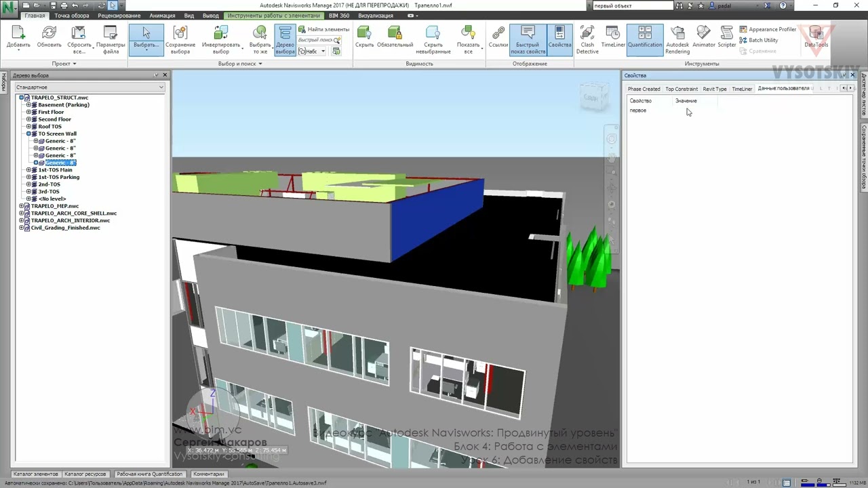The width and height of the screenshot is (868, 488).
Task: Select the 3rd-TOS tree item
Action: point(49,192)
